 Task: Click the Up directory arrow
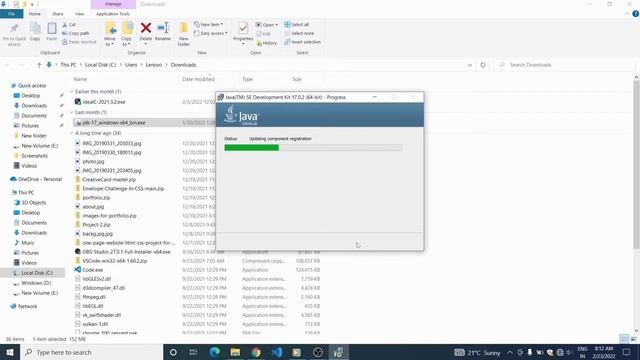[x=39, y=65]
